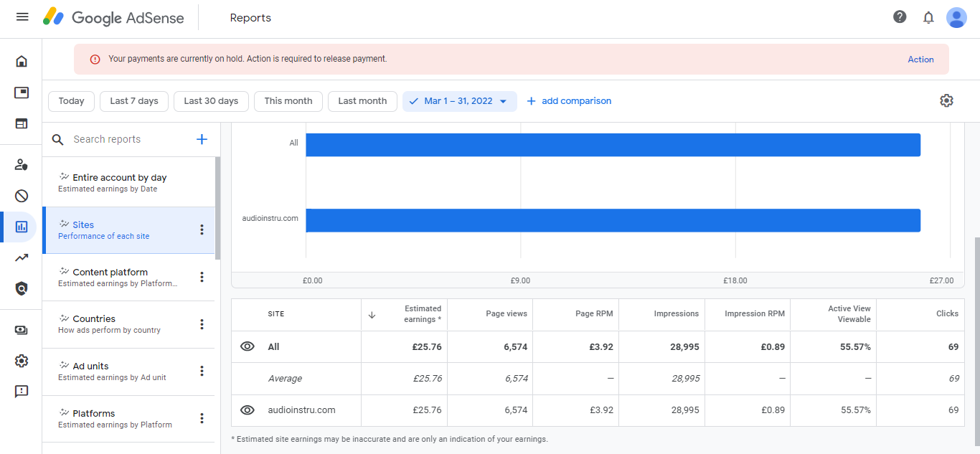Click the Google AdSense logo
The width and height of the screenshot is (980, 454).
pos(113,17)
